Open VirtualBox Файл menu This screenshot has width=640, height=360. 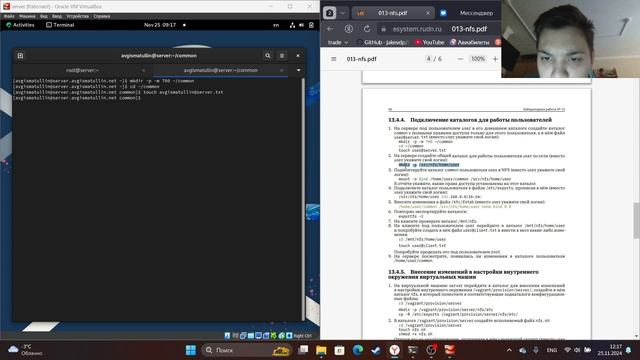coord(9,16)
